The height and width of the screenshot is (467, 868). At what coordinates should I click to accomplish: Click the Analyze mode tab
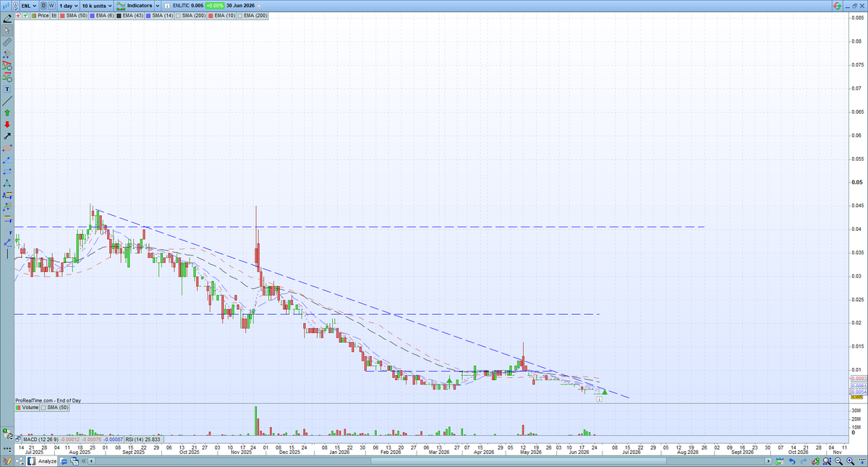click(41, 460)
